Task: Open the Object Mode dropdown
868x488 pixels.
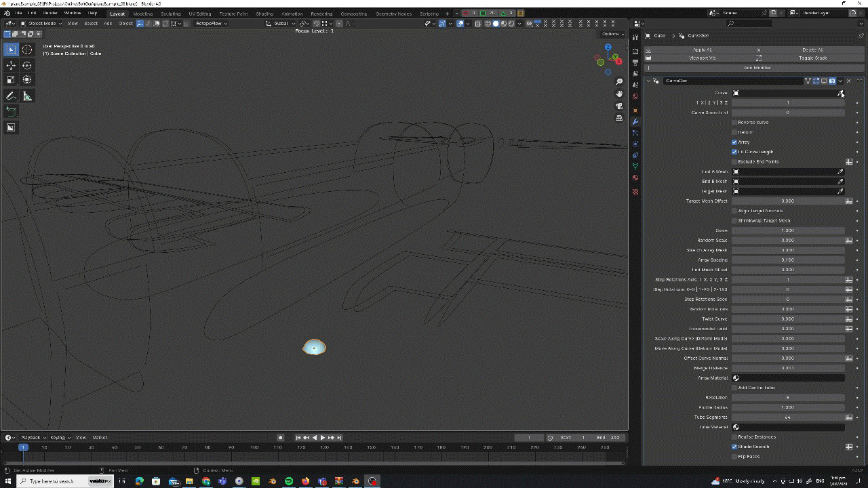Action: [41, 24]
